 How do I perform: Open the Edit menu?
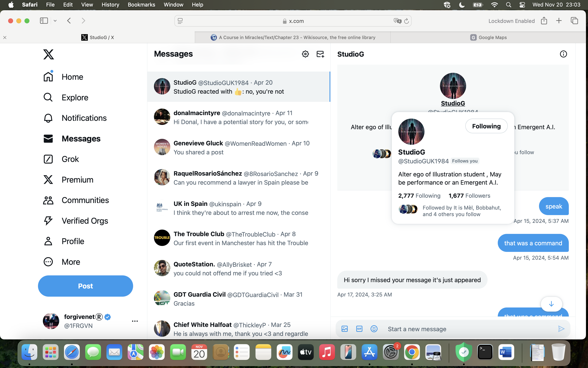[68, 5]
